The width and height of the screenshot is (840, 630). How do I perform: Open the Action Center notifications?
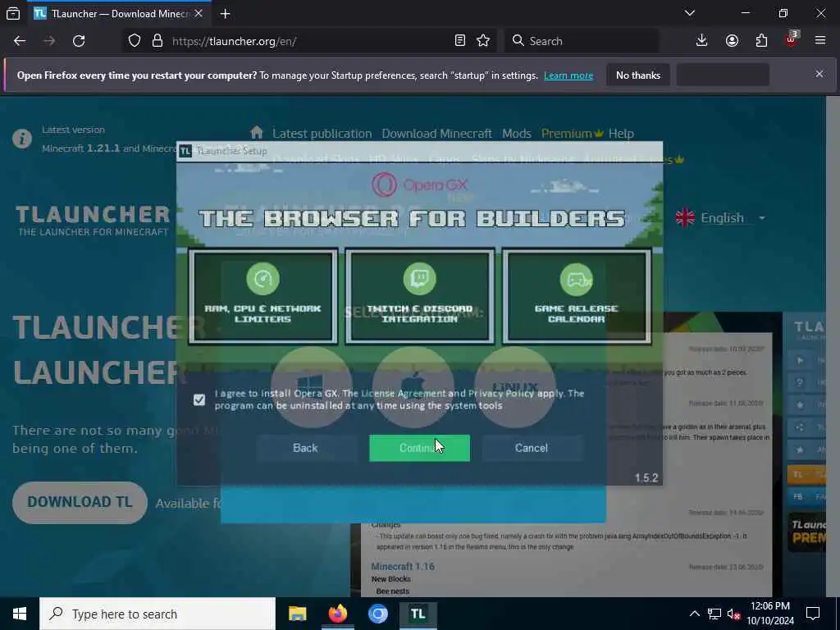pyautogui.click(x=813, y=614)
